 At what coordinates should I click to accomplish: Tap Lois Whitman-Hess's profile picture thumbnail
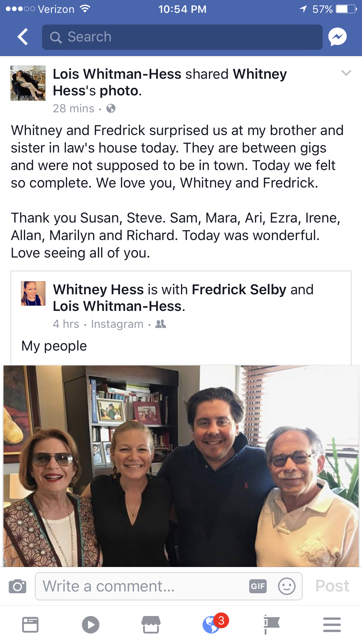28,83
